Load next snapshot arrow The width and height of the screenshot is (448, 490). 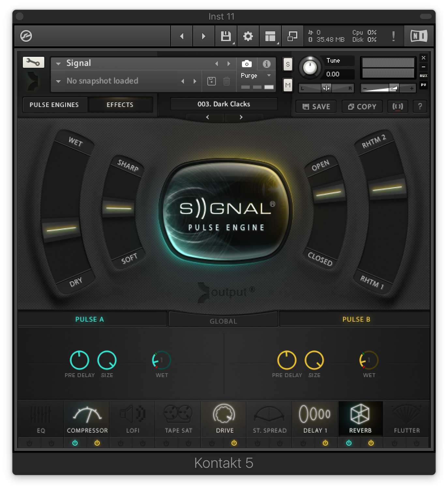point(195,81)
